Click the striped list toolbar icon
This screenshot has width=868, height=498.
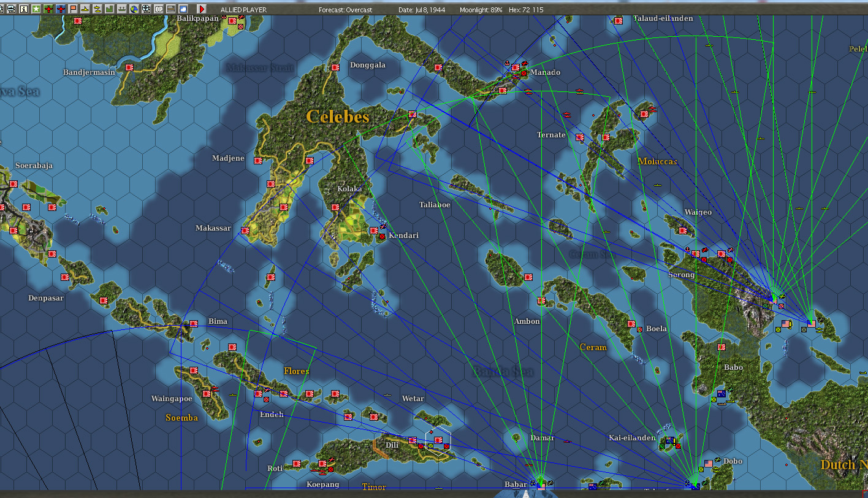coord(171,9)
